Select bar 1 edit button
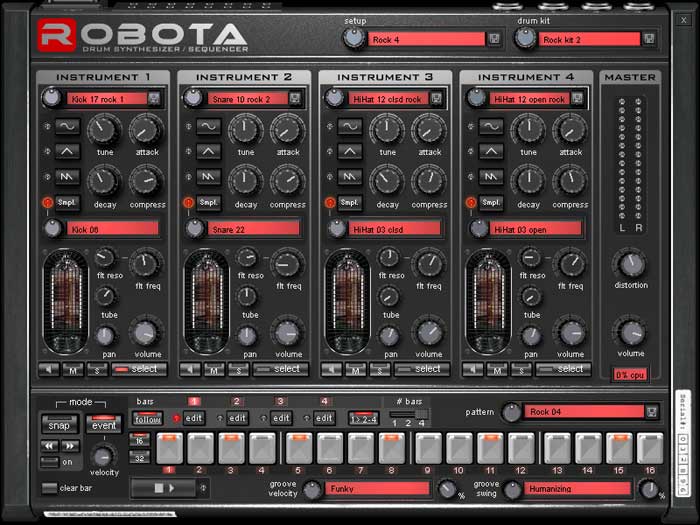This screenshot has height=525, width=700. (x=194, y=418)
